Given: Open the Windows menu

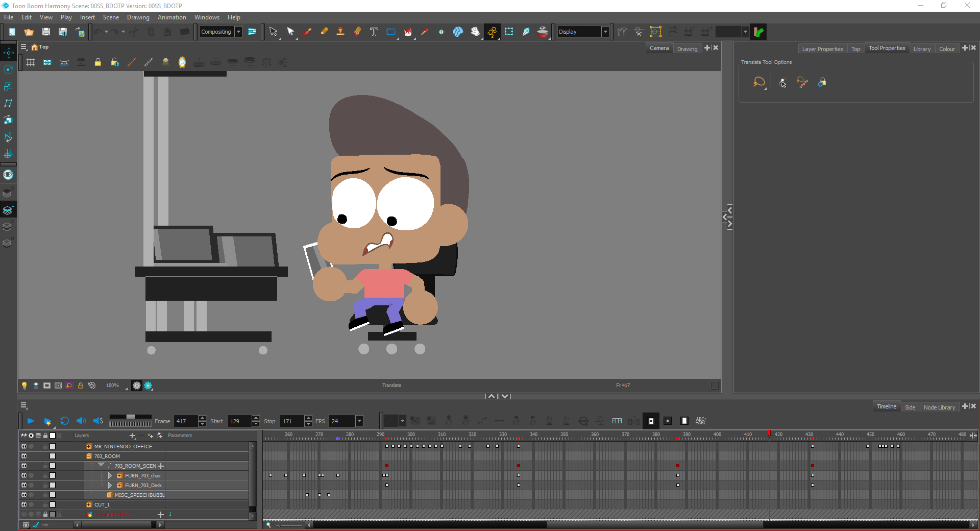Looking at the screenshot, I should point(207,17).
